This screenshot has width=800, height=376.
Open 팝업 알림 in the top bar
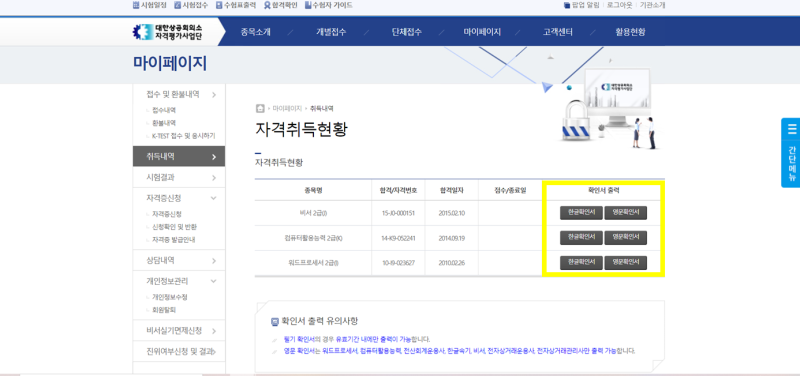pyautogui.click(x=586, y=5)
